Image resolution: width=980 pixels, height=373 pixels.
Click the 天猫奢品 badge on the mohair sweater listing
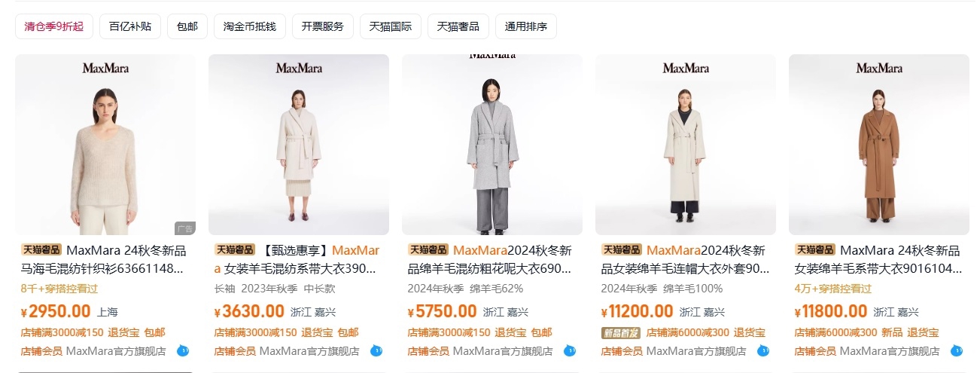coord(42,250)
